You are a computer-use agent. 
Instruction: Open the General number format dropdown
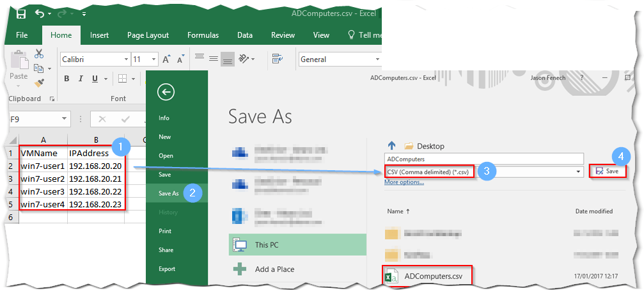pyautogui.click(x=377, y=60)
